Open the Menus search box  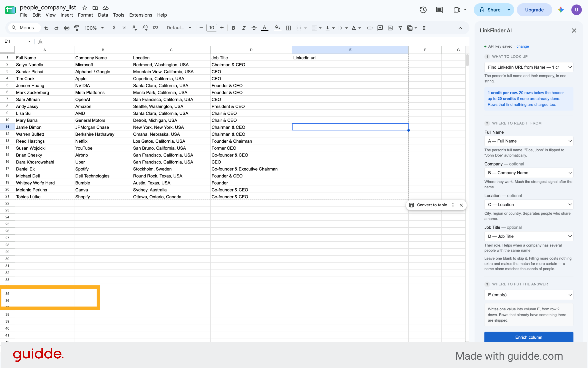coord(24,28)
